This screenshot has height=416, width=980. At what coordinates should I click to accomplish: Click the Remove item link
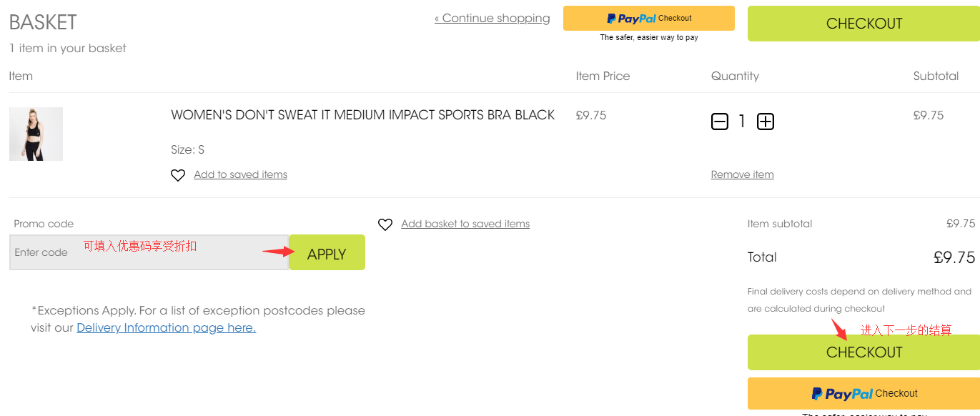(x=742, y=174)
